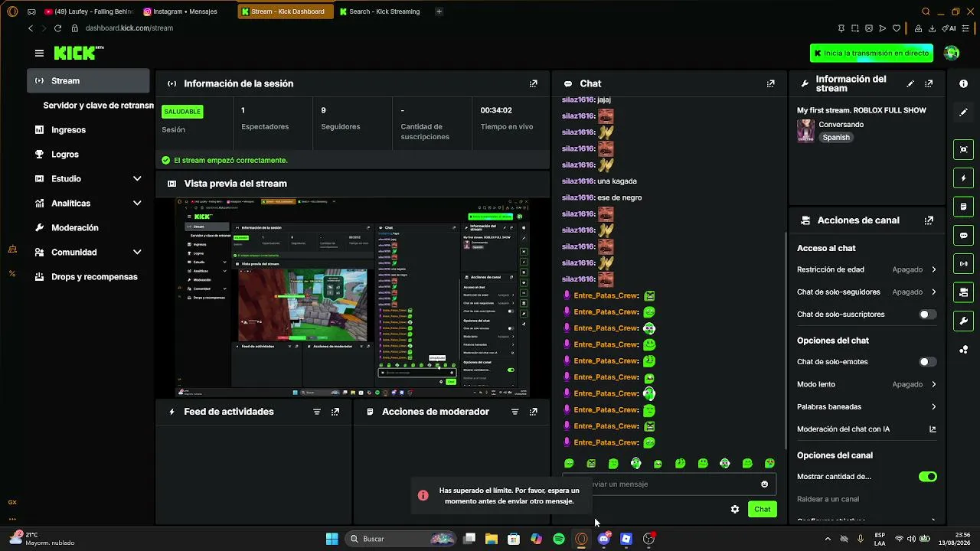Open filter options in Feed de actividades
The image size is (980, 551).
point(317,412)
